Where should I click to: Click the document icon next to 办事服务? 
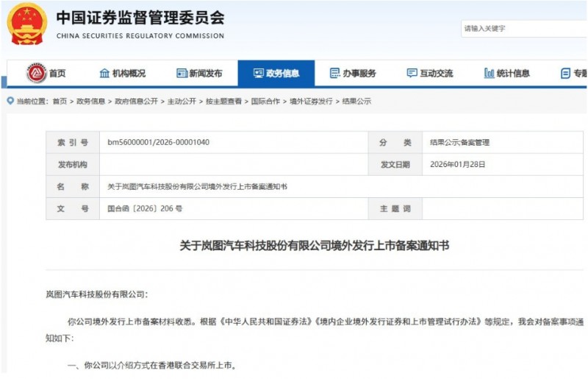coord(335,74)
